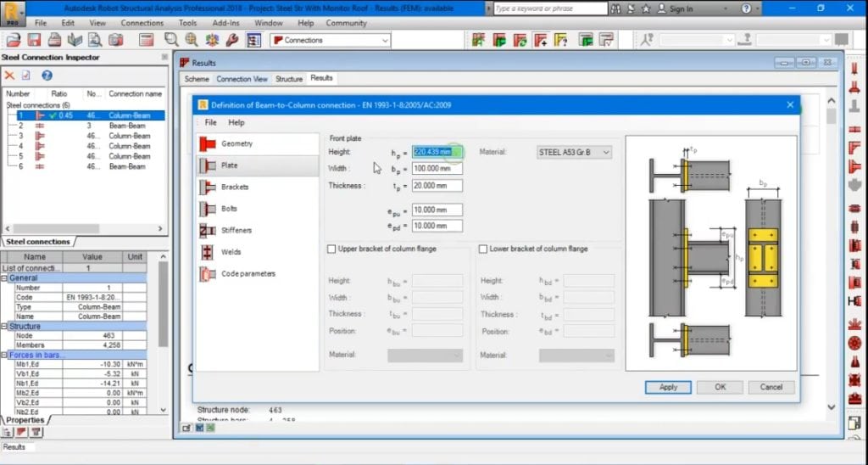This screenshot has height=465, width=868.
Task: Click the blue help icon in Inspector
Action: [x=47, y=76]
